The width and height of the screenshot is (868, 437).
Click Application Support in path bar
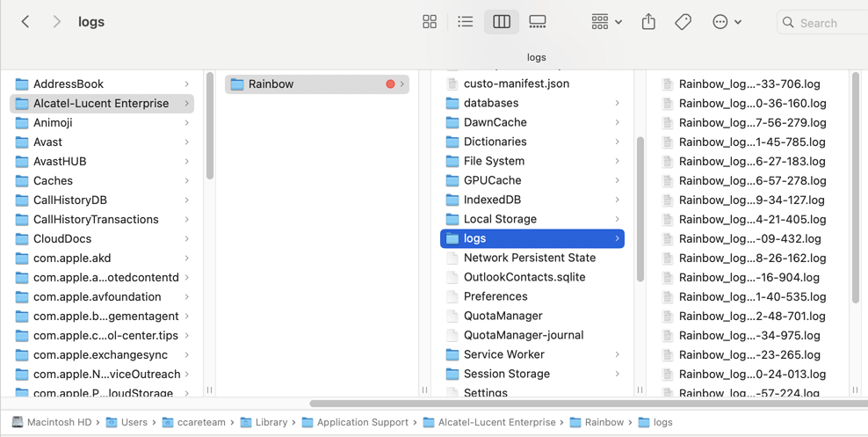pyautogui.click(x=356, y=422)
